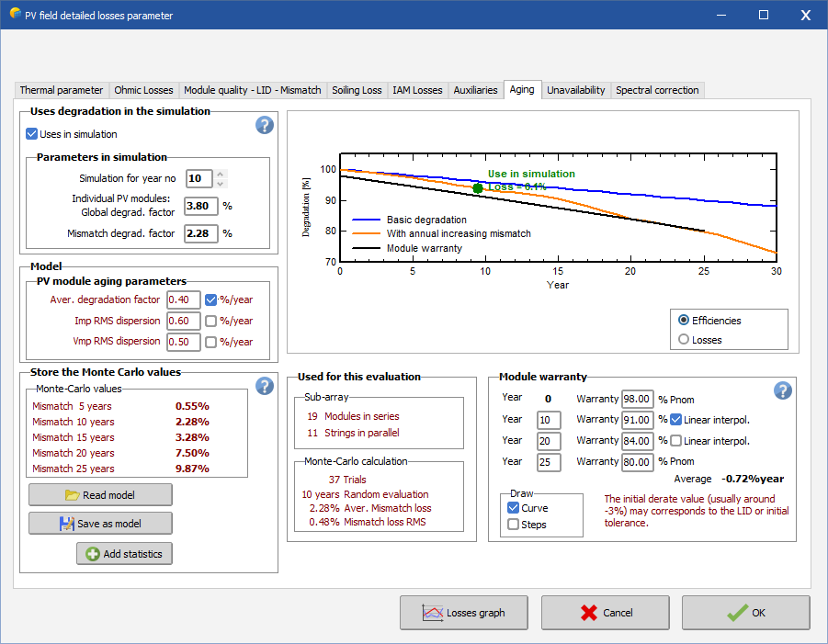This screenshot has width=828, height=644.
Task: Cancel the dialog
Action: 606,613
